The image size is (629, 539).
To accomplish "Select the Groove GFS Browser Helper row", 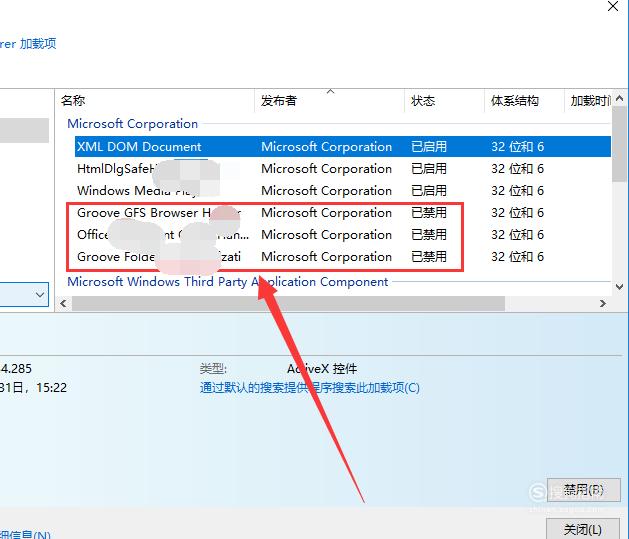I will 343,213.
